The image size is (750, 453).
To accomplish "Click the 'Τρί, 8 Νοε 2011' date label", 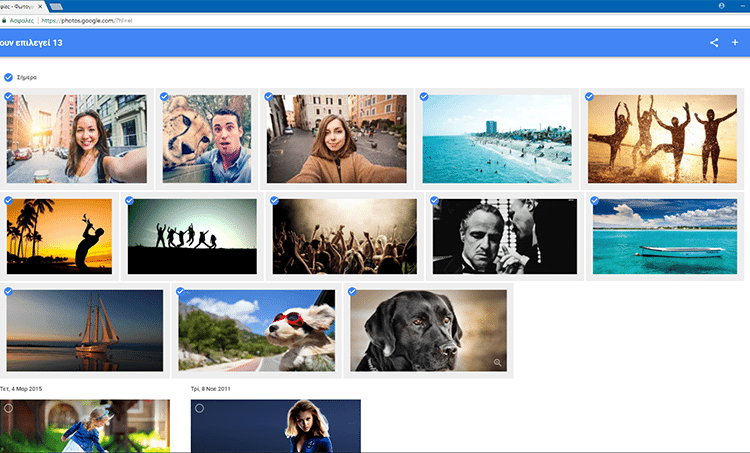I will (210, 389).
